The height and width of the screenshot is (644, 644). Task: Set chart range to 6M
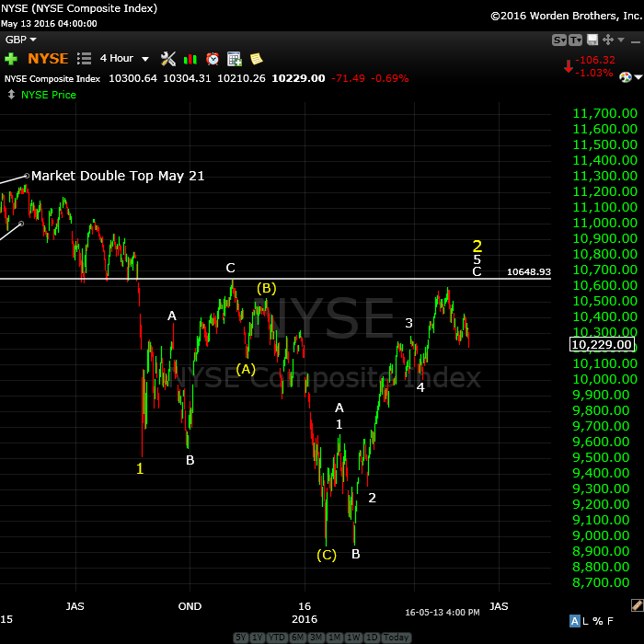[298, 637]
